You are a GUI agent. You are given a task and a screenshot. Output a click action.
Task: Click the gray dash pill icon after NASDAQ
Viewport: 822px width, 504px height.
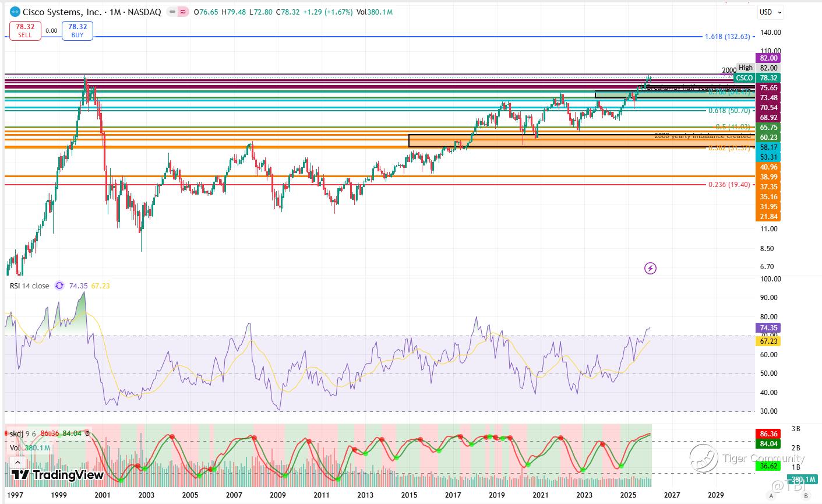(172, 12)
